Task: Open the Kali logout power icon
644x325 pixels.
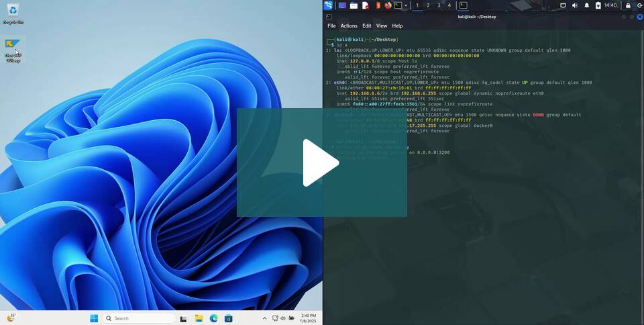Action: coord(640,5)
